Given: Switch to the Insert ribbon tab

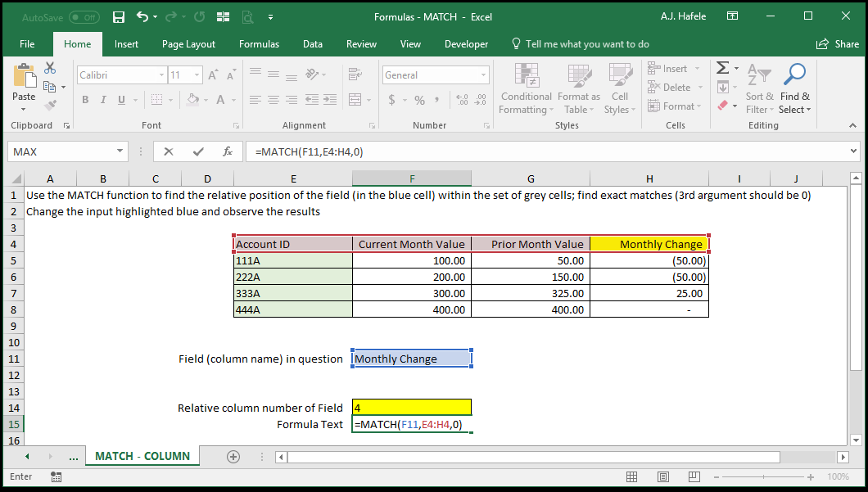Looking at the screenshot, I should pos(126,44).
